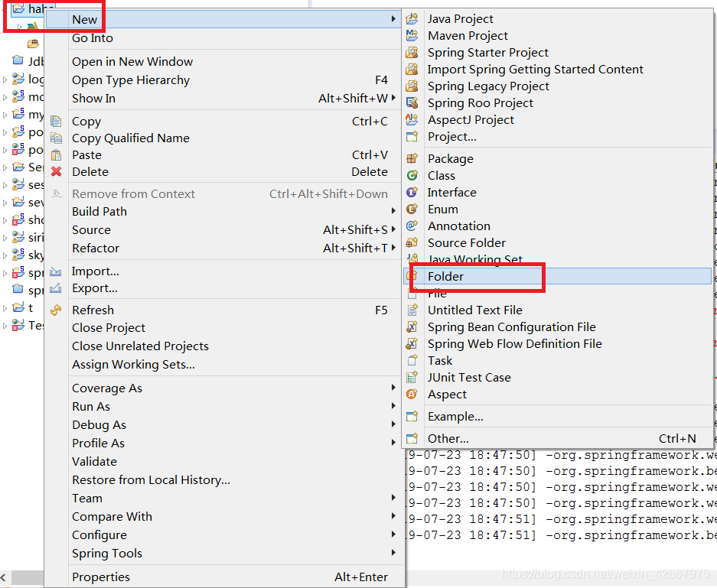Click the Paste clipboard icon
This screenshot has width=717, height=588.
(56, 155)
